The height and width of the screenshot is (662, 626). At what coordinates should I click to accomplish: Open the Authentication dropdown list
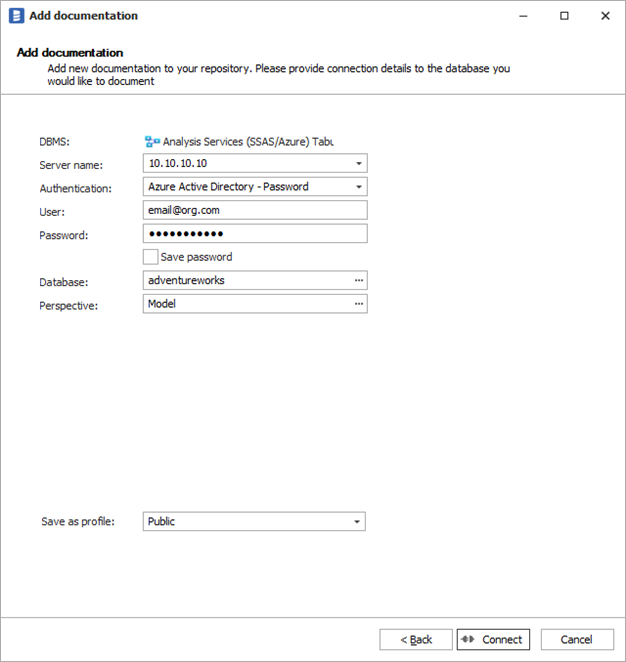tap(358, 187)
